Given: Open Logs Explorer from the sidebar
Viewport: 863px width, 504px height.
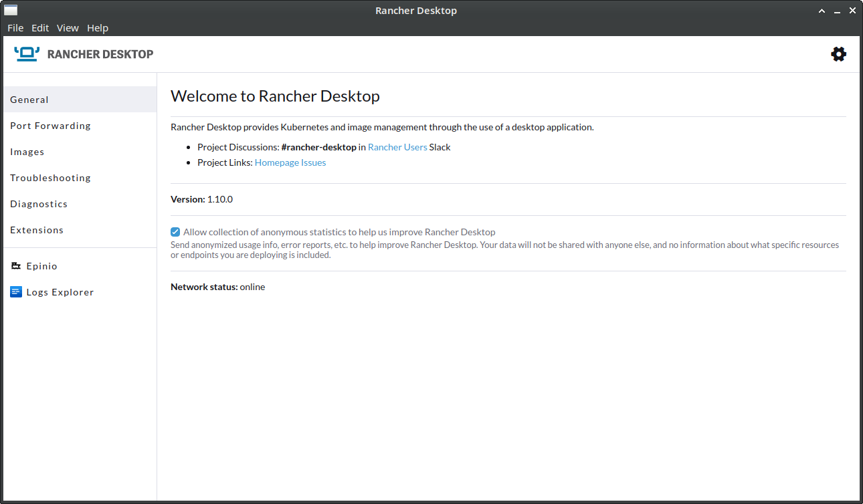Looking at the screenshot, I should (x=60, y=291).
